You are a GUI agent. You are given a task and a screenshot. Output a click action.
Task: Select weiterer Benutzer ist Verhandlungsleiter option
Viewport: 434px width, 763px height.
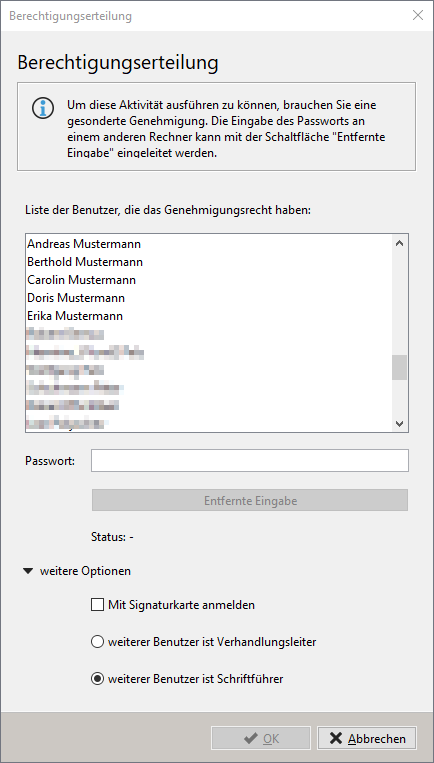97,642
